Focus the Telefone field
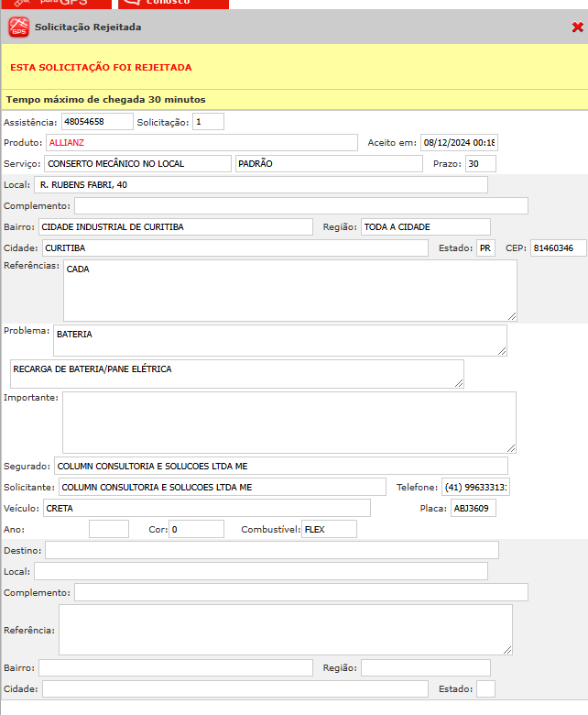Viewport: 588px width, 715px height. [475, 487]
